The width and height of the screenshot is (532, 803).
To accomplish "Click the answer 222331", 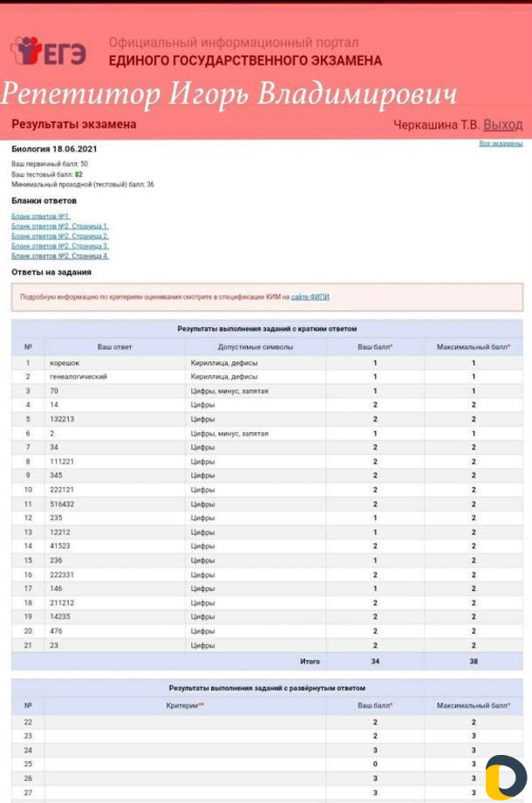I will (62, 574).
